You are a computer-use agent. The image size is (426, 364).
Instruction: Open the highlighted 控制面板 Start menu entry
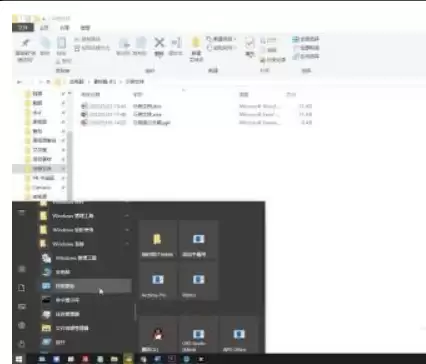point(85,286)
